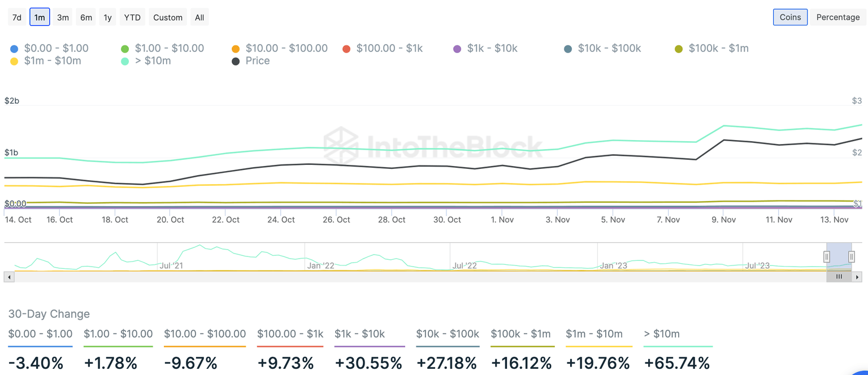The width and height of the screenshot is (868, 375).
Task: Select the 1y time range
Action: (107, 17)
